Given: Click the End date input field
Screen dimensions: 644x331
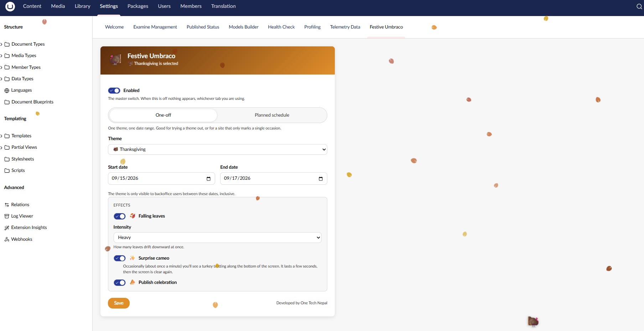Looking at the screenshot, I should pos(274,179).
